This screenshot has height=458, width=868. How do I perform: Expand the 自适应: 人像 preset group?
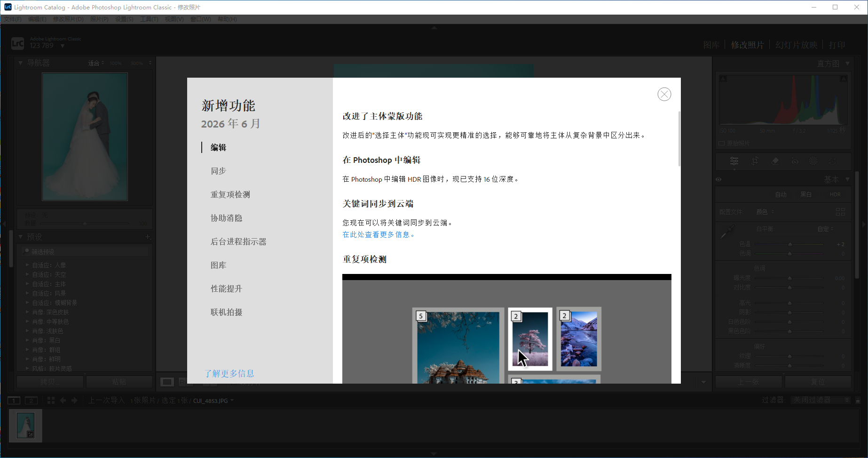coord(27,265)
